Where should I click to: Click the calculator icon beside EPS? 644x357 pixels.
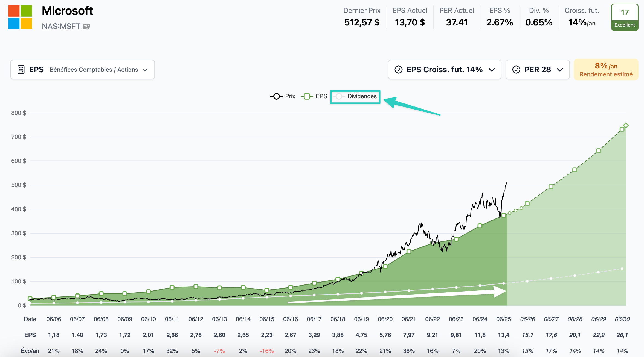click(21, 70)
